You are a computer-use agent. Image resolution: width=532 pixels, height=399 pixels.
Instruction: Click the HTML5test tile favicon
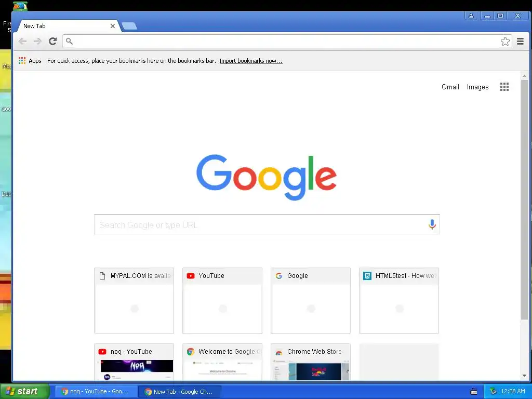tap(367, 276)
